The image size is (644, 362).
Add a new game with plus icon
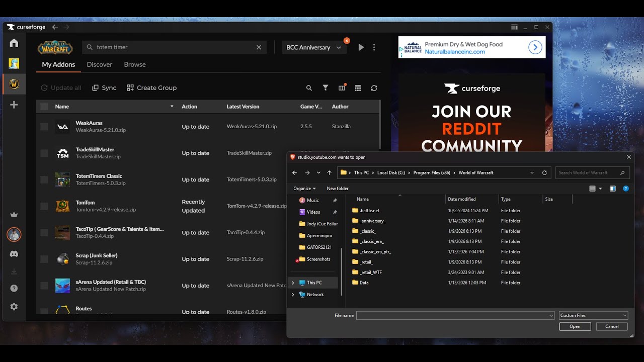[x=14, y=105]
